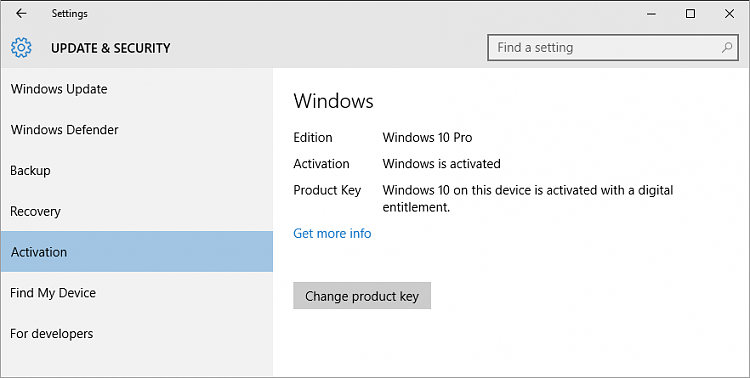Focus the Find a setting field
Viewport: 750px width, 378px height.
[613, 47]
